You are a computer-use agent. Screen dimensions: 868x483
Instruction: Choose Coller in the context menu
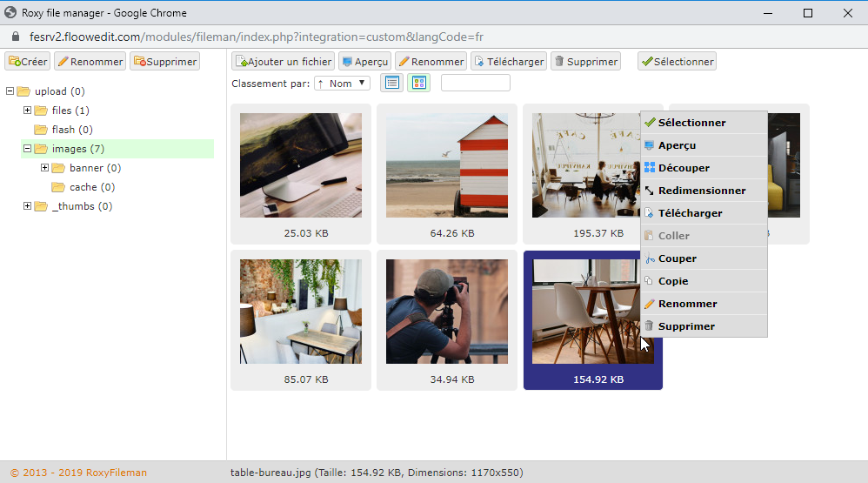point(704,236)
